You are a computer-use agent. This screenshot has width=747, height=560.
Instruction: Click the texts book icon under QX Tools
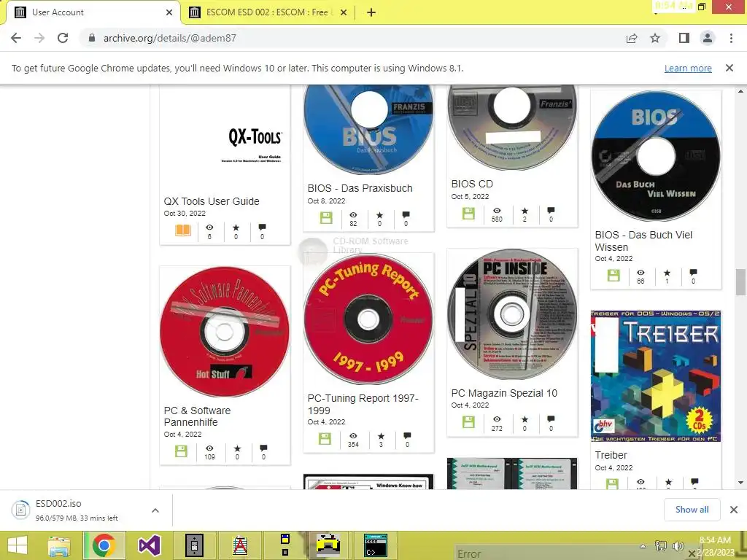click(x=183, y=230)
